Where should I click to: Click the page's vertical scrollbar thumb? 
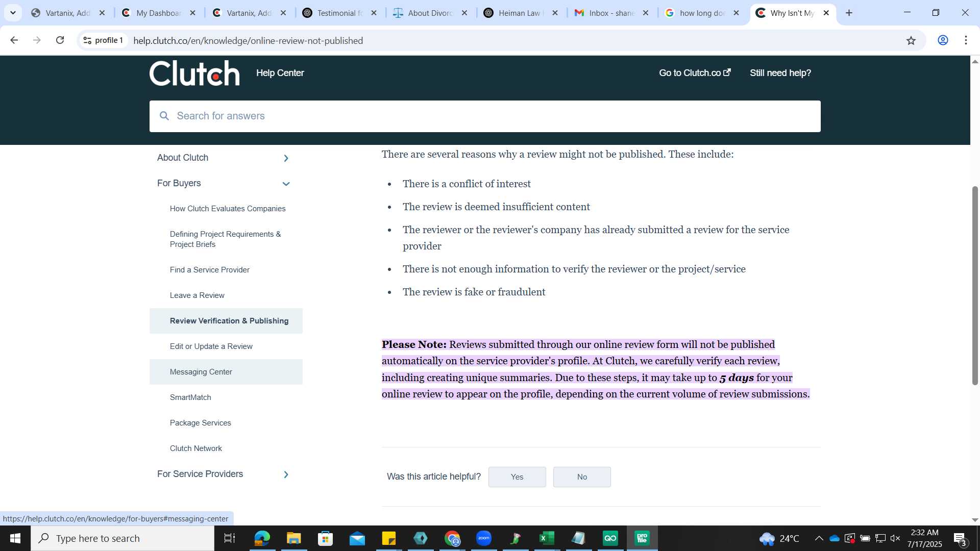coord(975,286)
